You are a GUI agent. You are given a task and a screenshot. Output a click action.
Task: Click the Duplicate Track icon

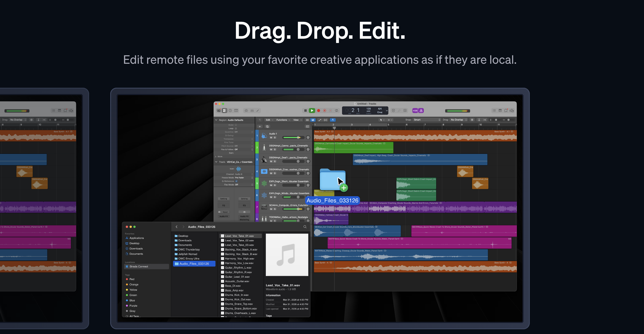[x=267, y=126]
